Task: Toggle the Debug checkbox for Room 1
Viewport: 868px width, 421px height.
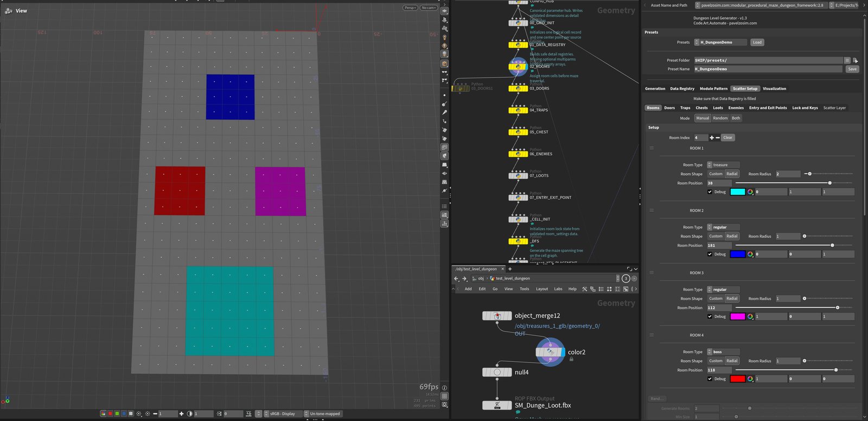Action: point(710,192)
